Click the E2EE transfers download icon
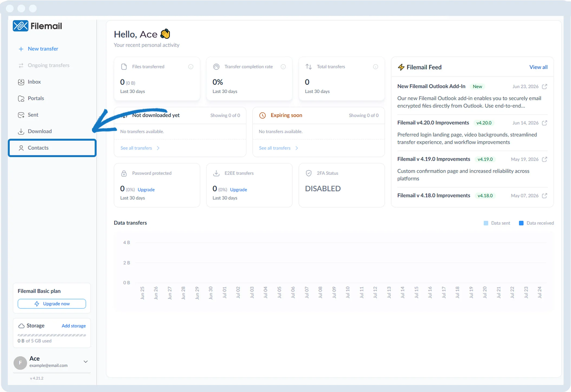The image size is (571, 392). click(216, 173)
